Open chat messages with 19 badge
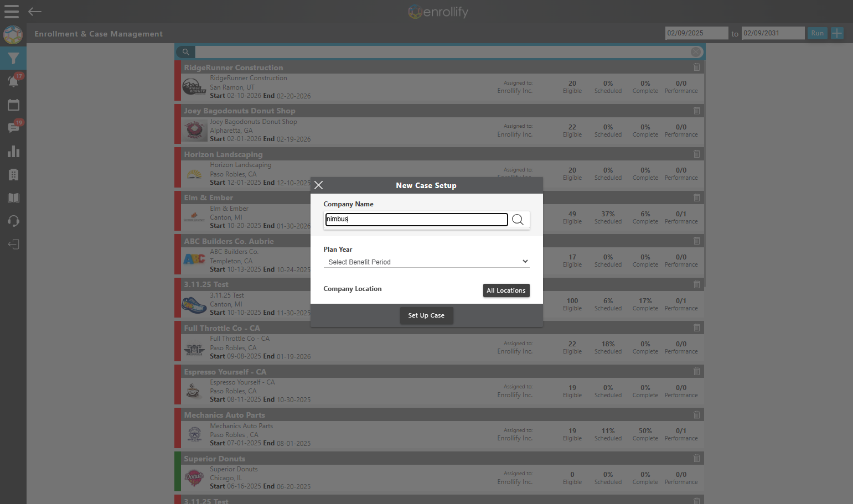Image resolution: width=853 pixels, height=504 pixels. 14,127
